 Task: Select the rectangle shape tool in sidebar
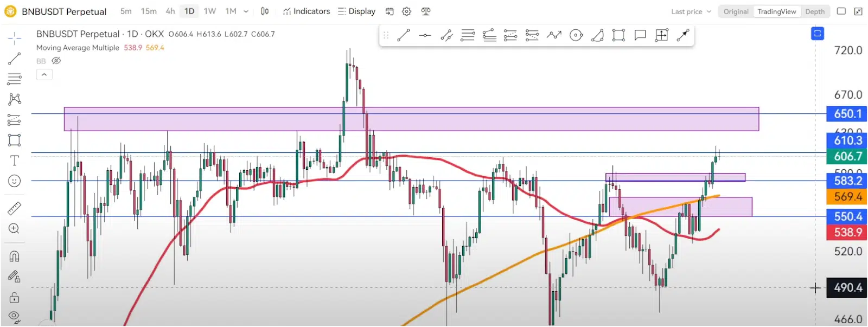(15, 140)
